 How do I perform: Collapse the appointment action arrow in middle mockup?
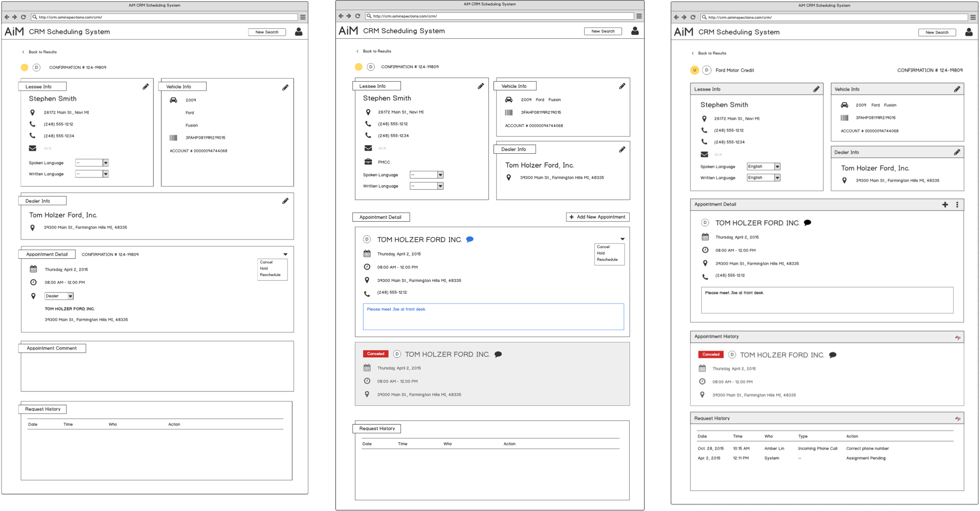coord(622,239)
